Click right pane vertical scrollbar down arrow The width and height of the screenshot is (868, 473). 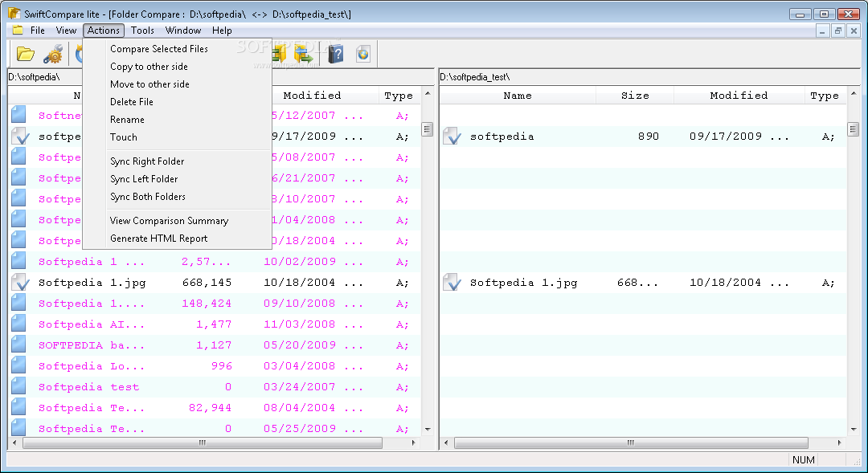pos(853,430)
